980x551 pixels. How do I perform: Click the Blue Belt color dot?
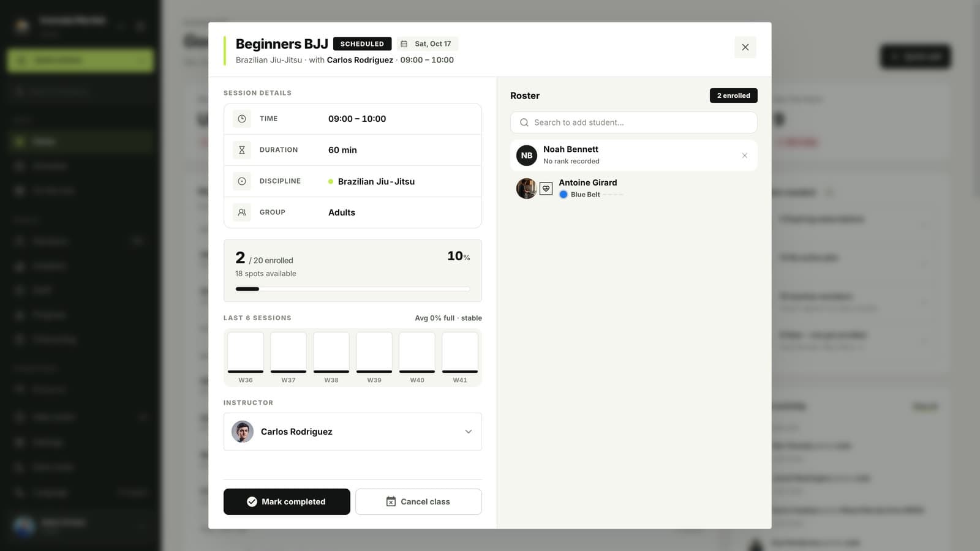pyautogui.click(x=563, y=195)
